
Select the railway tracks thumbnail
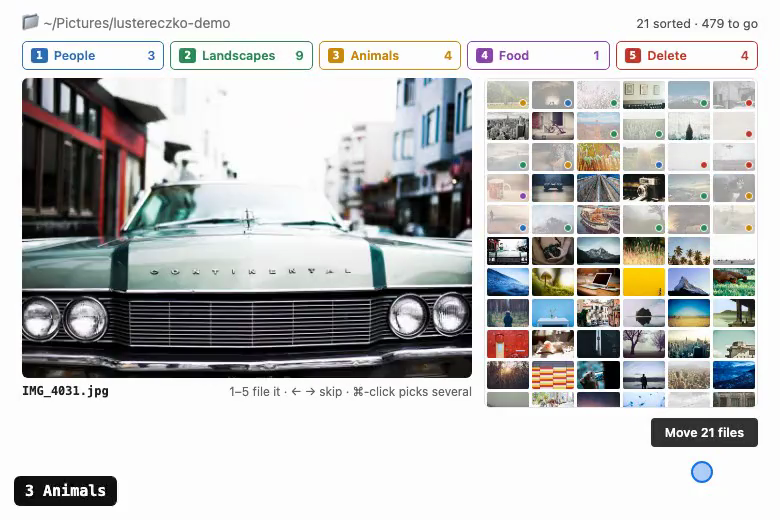pos(598,188)
